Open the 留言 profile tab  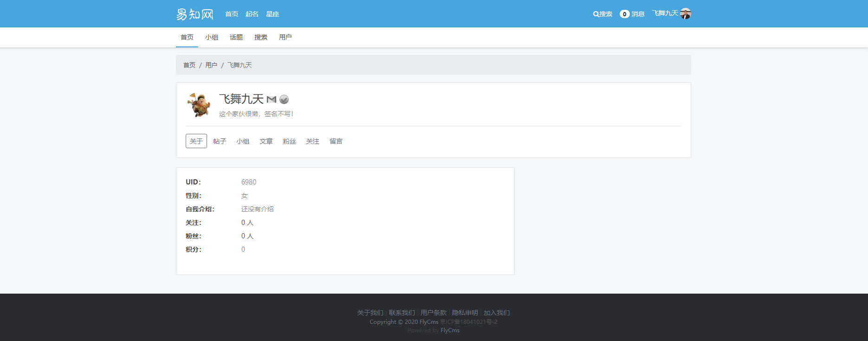coord(336,141)
